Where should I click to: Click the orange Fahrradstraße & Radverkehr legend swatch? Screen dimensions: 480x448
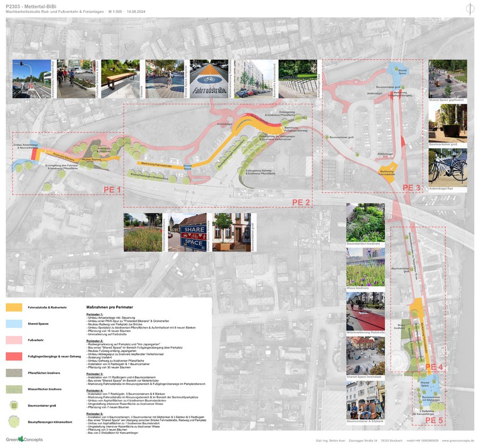pos(15,307)
